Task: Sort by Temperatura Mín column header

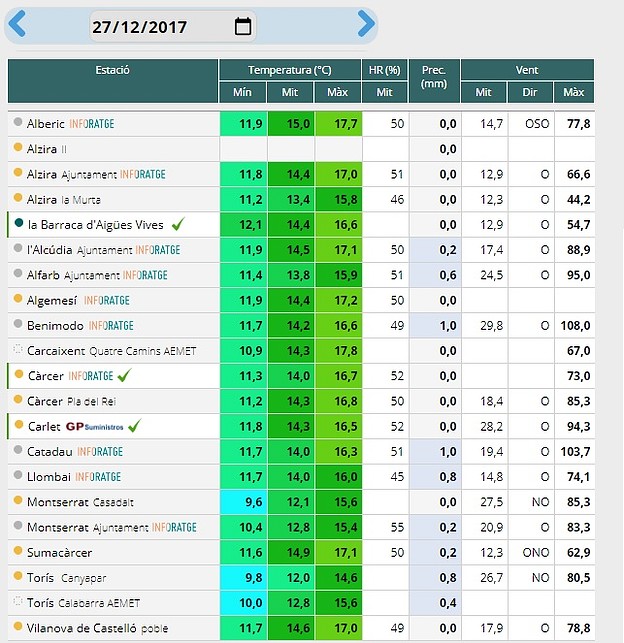Action: pos(242,92)
